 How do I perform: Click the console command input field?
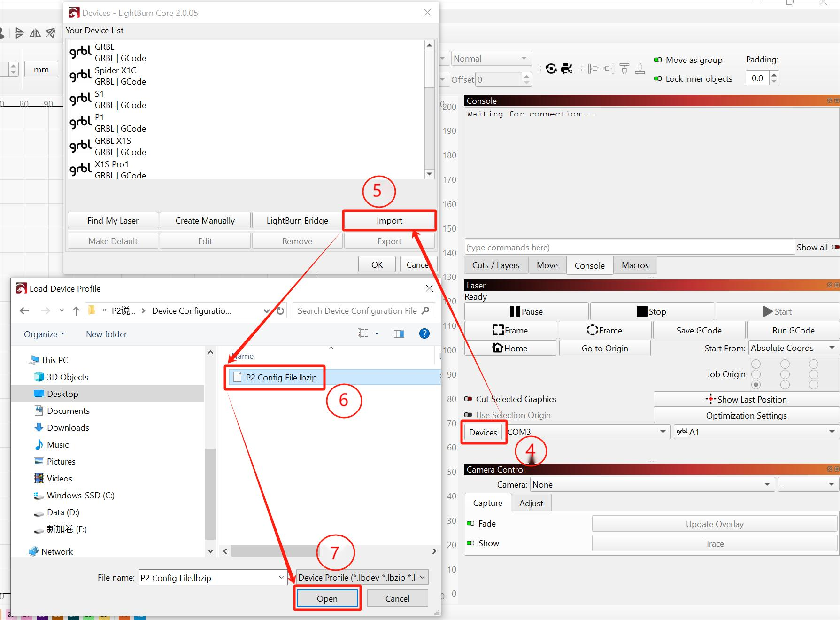pos(629,247)
